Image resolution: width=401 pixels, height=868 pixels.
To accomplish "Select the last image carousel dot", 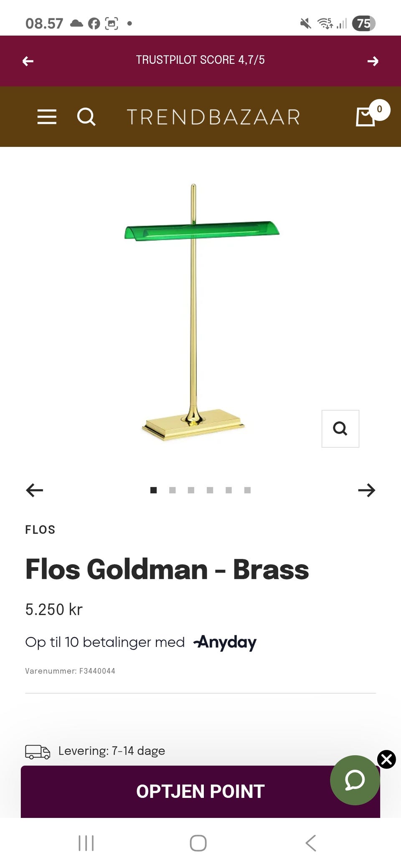I will pos(247,490).
